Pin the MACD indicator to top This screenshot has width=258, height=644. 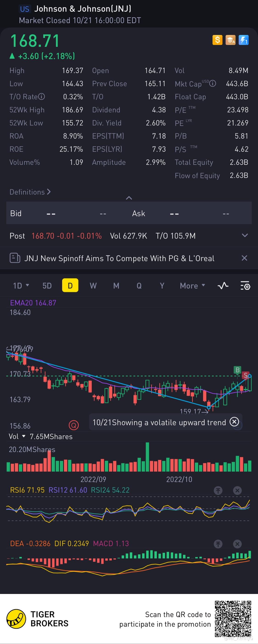[218, 544]
